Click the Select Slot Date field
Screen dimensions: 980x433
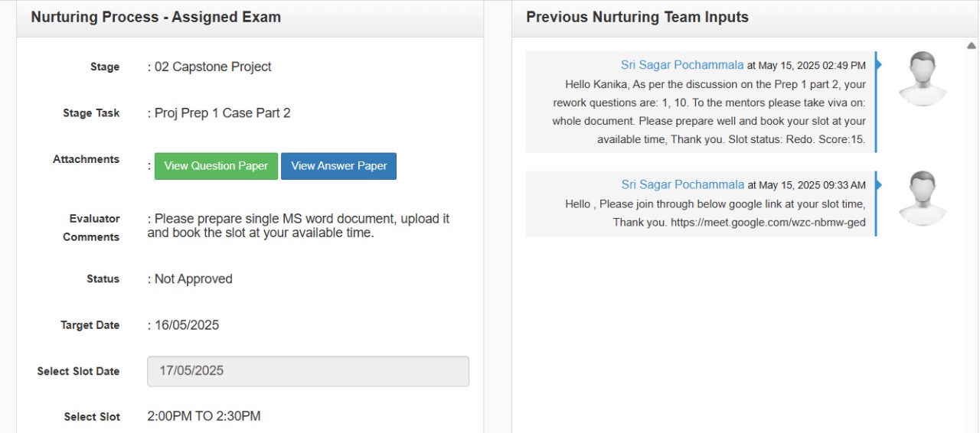pyautogui.click(x=308, y=371)
